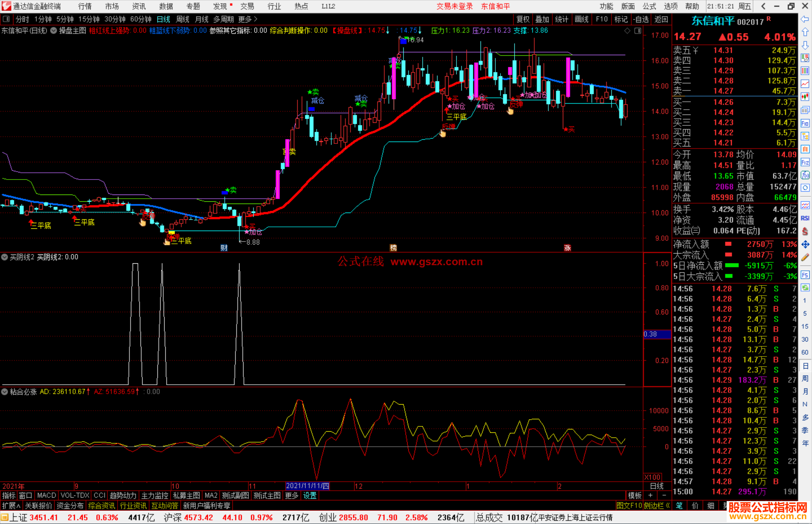Click the 交易未登录 login link

pyautogui.click(x=454, y=6)
